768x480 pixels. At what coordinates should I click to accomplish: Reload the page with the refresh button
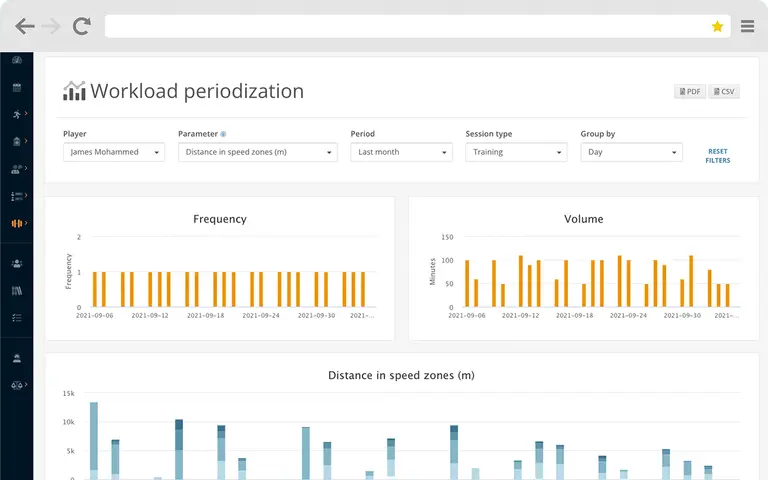coord(82,26)
